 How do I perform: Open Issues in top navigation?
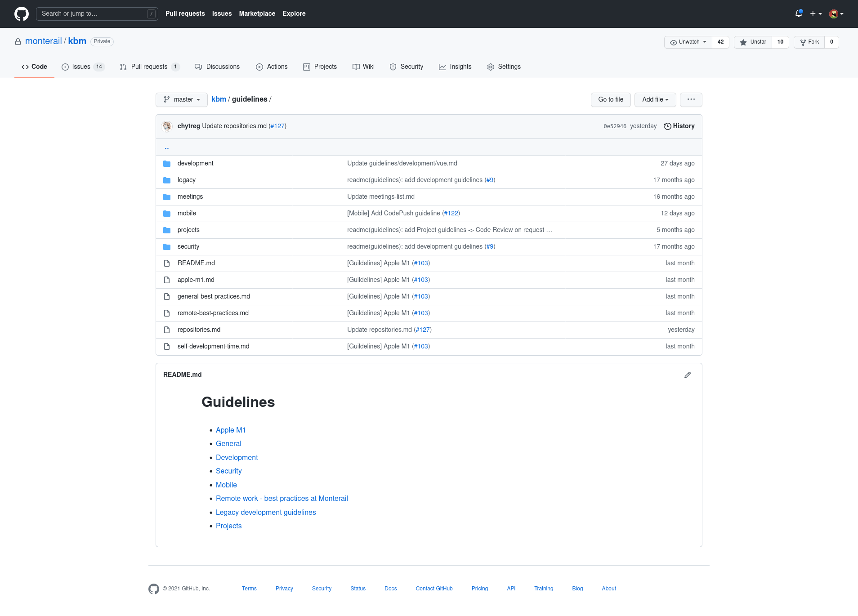pos(222,13)
